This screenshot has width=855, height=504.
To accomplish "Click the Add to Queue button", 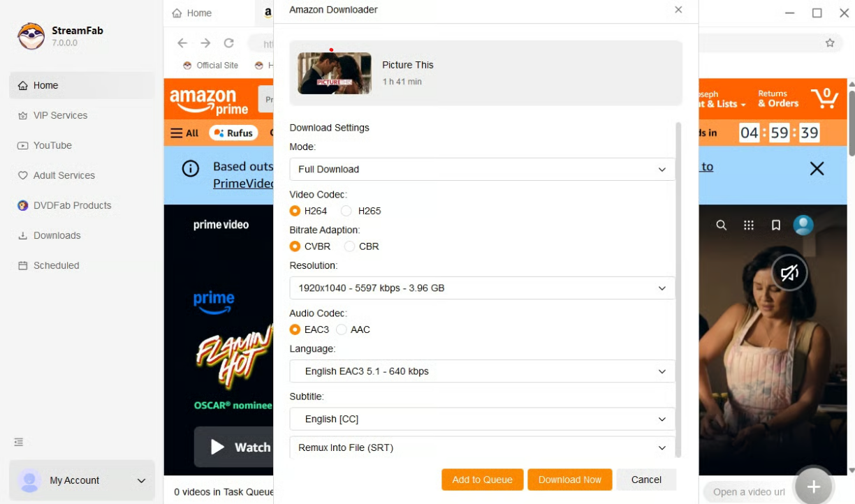I will (x=482, y=480).
